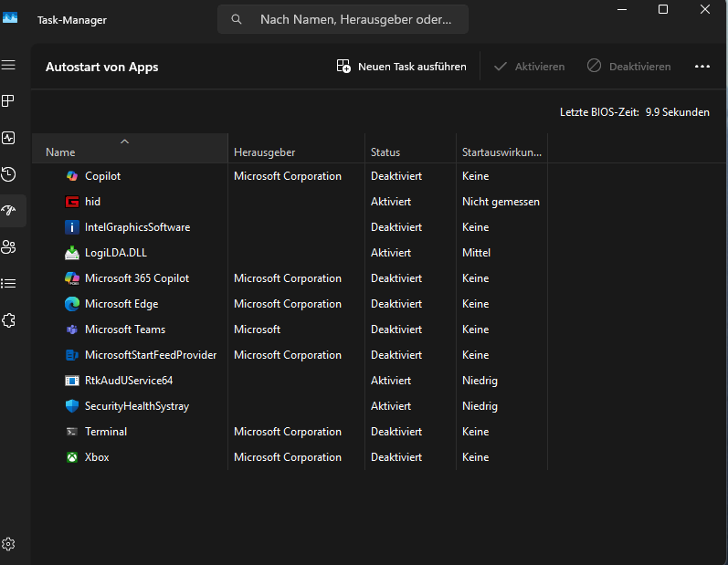Select the Microsoft Edge row name
728x565 pixels.
point(121,304)
